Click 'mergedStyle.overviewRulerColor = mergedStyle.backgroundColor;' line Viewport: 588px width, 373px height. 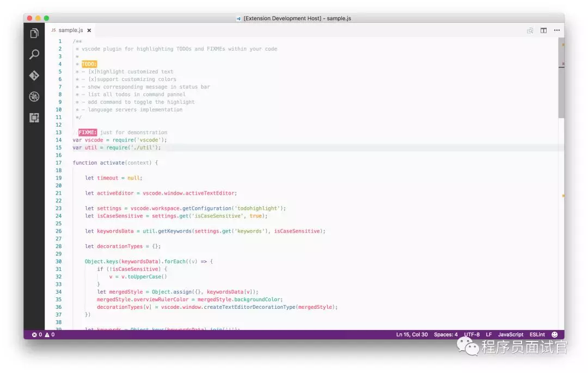190,299
